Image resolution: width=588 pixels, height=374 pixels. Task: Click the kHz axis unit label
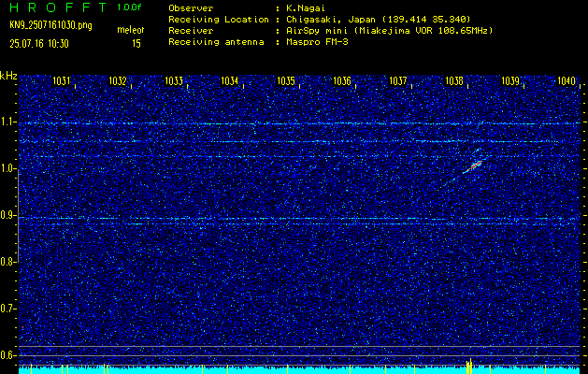pos(8,76)
